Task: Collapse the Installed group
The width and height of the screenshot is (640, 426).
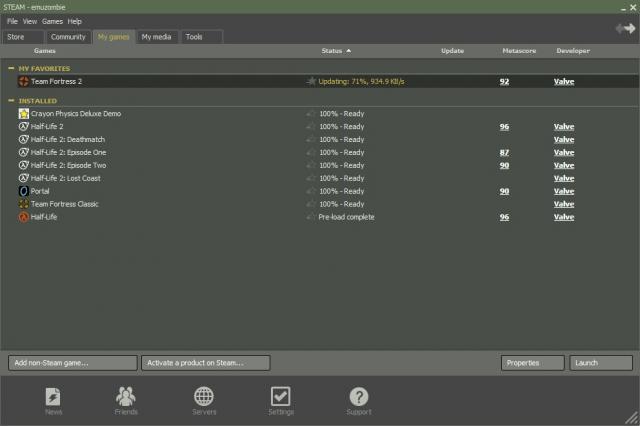Action: (11, 100)
